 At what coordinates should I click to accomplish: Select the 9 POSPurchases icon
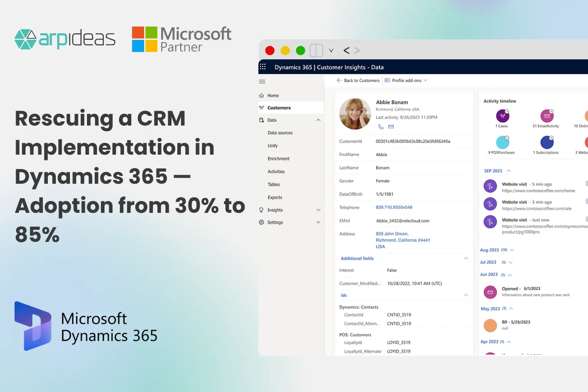503,142
